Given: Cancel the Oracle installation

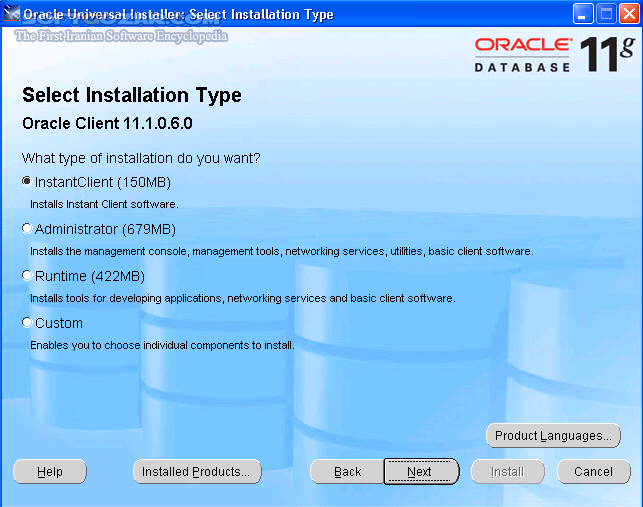Looking at the screenshot, I should [594, 472].
